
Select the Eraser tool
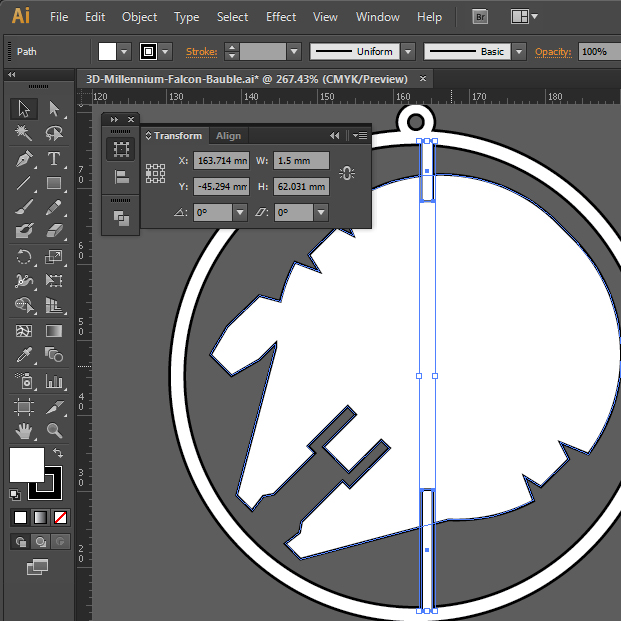click(54, 231)
